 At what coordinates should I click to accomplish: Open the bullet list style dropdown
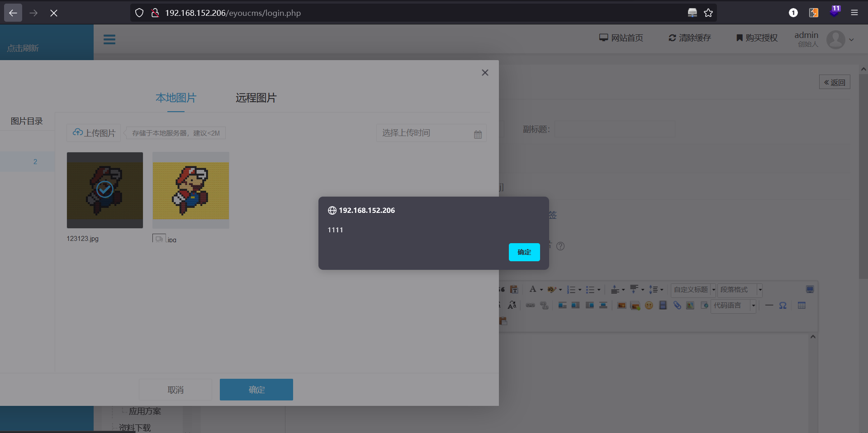click(x=599, y=290)
